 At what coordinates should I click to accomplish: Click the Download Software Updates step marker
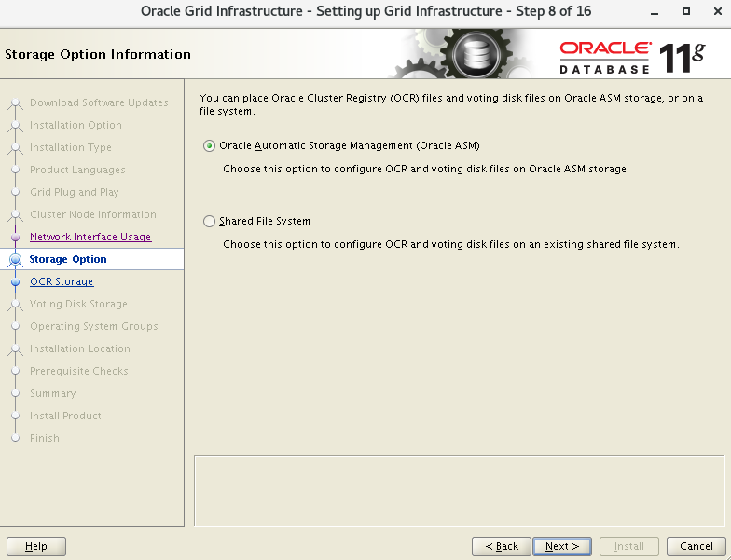(15, 102)
